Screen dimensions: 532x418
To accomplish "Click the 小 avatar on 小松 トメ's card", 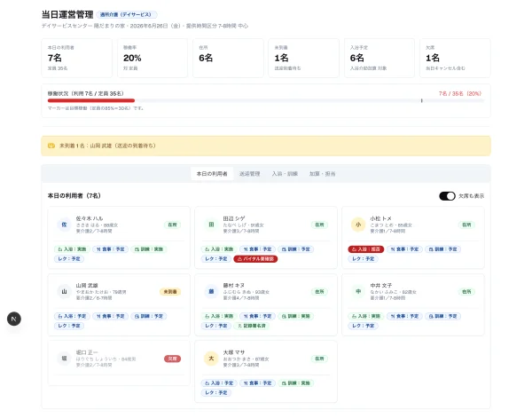I will [x=358, y=225].
